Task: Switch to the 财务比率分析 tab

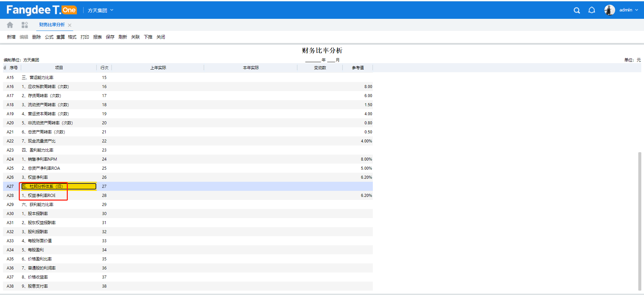Action: click(52, 25)
